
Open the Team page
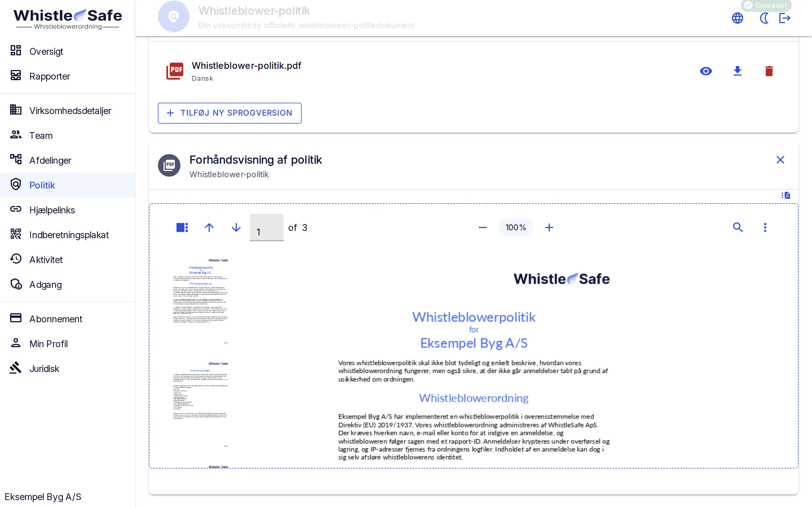[x=67, y=135]
